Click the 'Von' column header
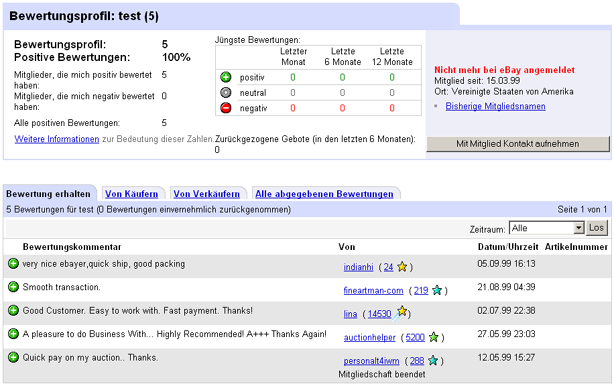 pyautogui.click(x=347, y=247)
